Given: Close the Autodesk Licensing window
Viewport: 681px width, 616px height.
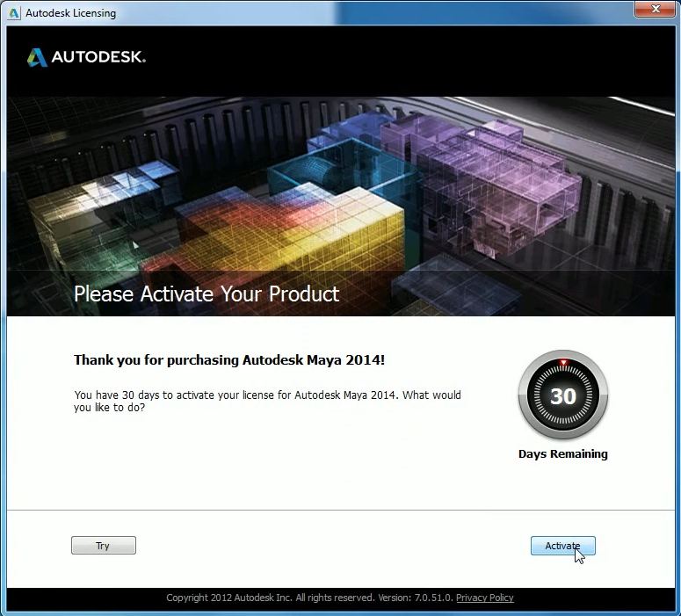Looking at the screenshot, I should pos(653,11).
